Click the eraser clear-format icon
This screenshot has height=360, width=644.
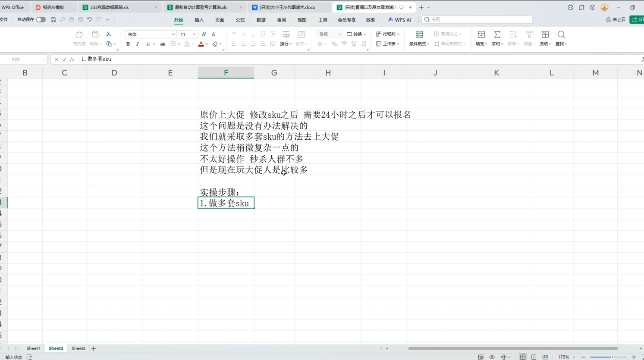pos(215,44)
